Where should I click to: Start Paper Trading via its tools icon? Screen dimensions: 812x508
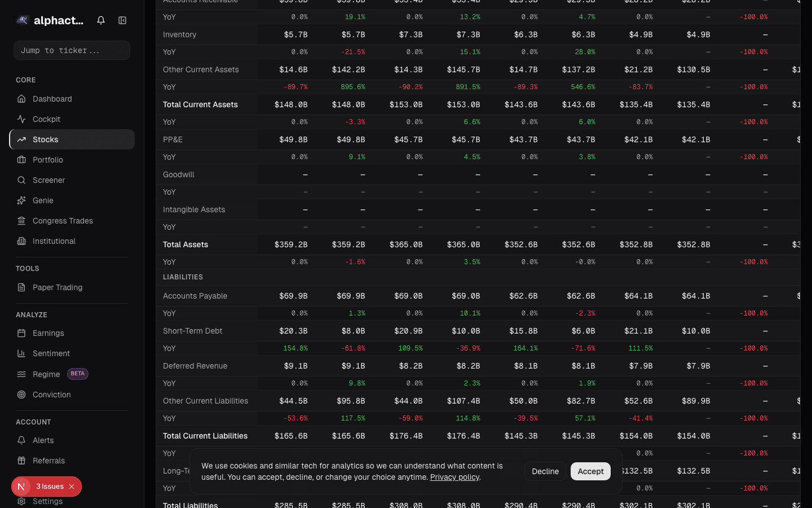point(20,287)
